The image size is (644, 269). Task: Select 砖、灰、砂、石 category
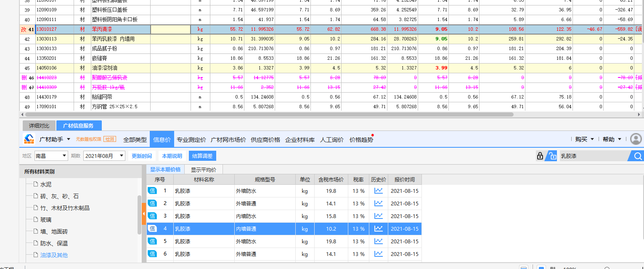pyautogui.click(x=59, y=196)
